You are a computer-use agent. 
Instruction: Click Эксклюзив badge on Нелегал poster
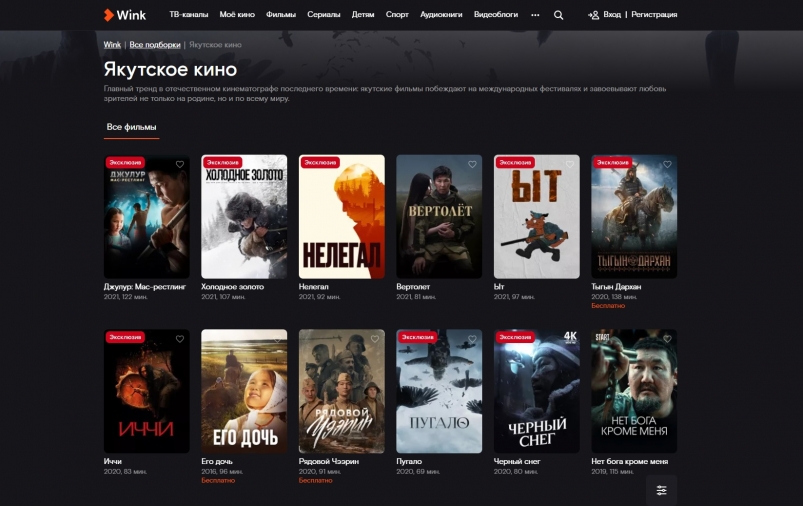[x=320, y=162]
